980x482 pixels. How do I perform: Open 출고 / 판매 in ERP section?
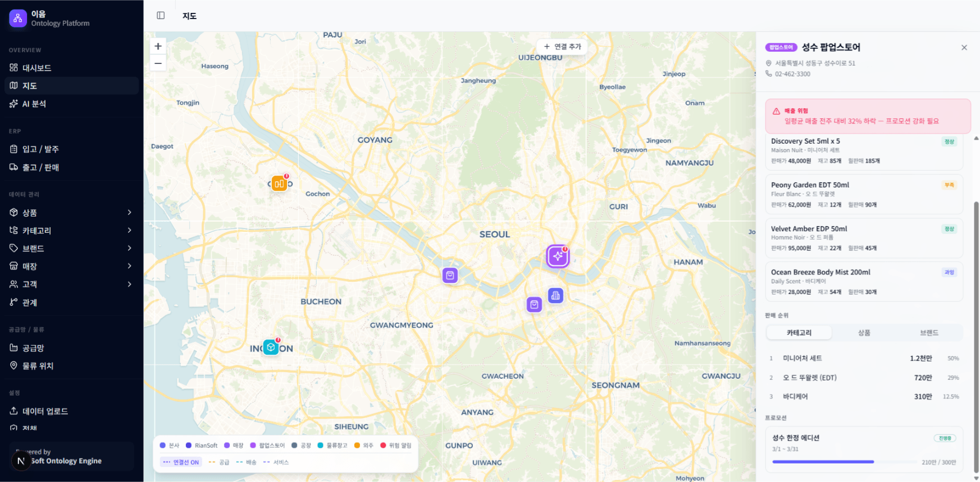pos(72,167)
